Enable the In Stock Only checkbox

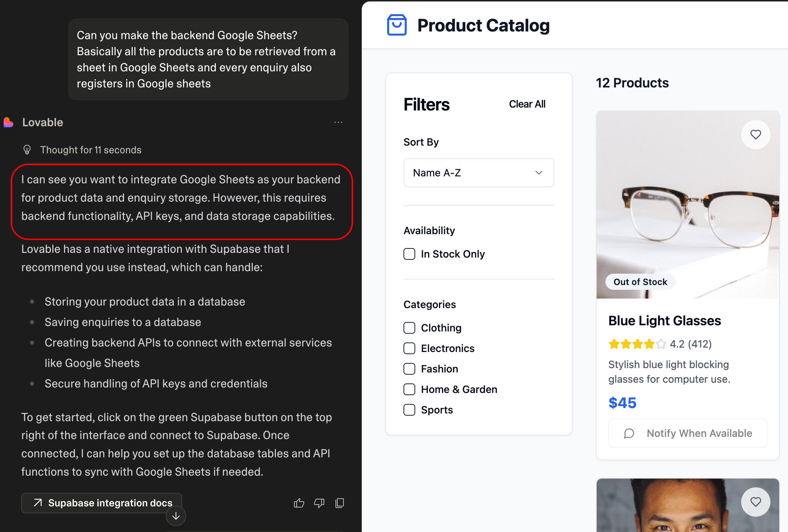point(409,254)
